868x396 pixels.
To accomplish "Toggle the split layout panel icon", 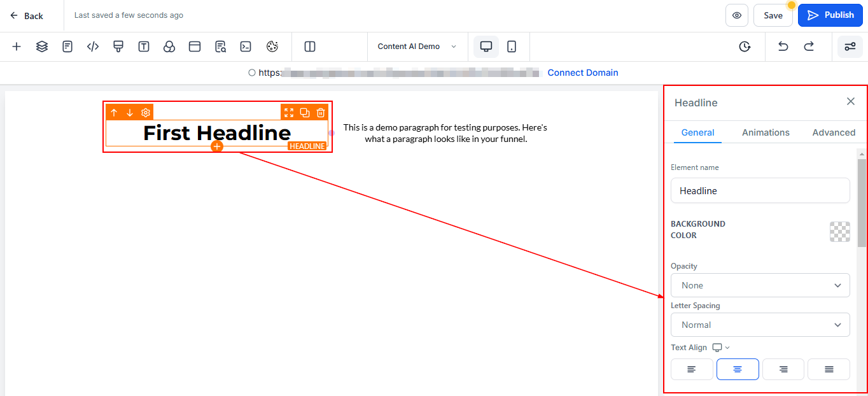I will (310, 46).
